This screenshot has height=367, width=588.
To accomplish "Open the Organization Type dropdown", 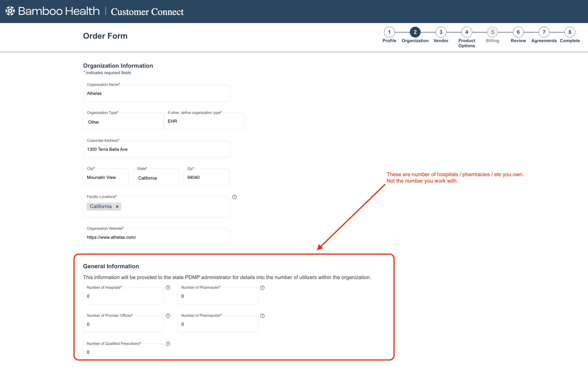I will (x=123, y=121).
